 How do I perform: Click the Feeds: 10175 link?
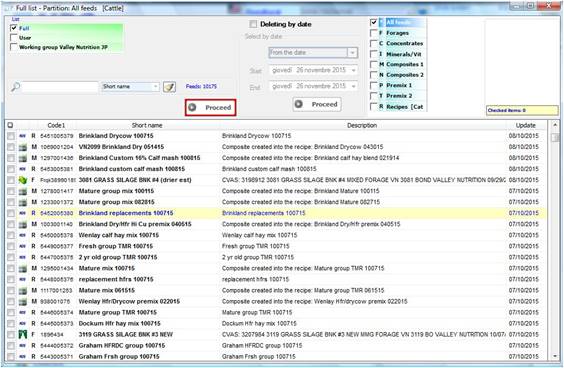(201, 86)
